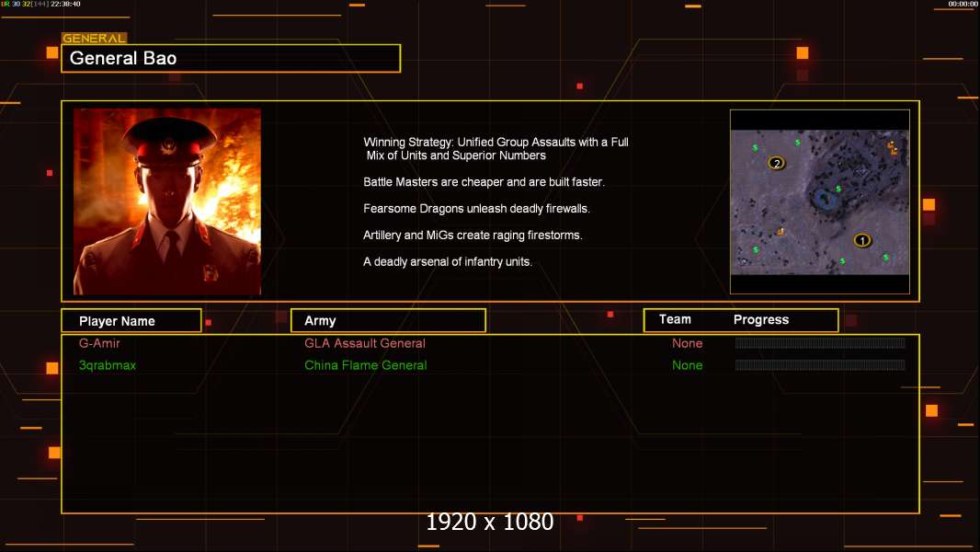Image resolution: width=980 pixels, height=552 pixels.
Task: Click 3qrabmax's team value None
Action: click(x=687, y=365)
